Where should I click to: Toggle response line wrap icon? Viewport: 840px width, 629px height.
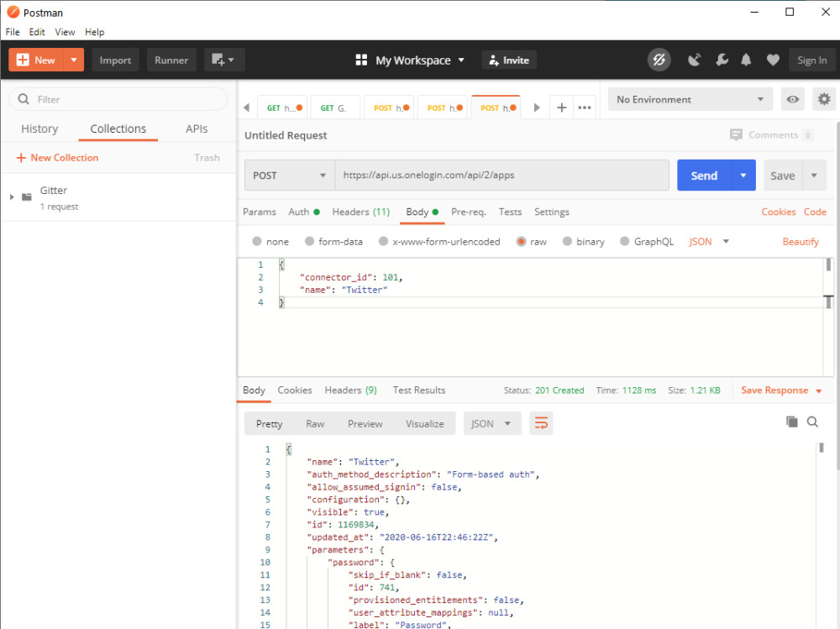(x=541, y=424)
